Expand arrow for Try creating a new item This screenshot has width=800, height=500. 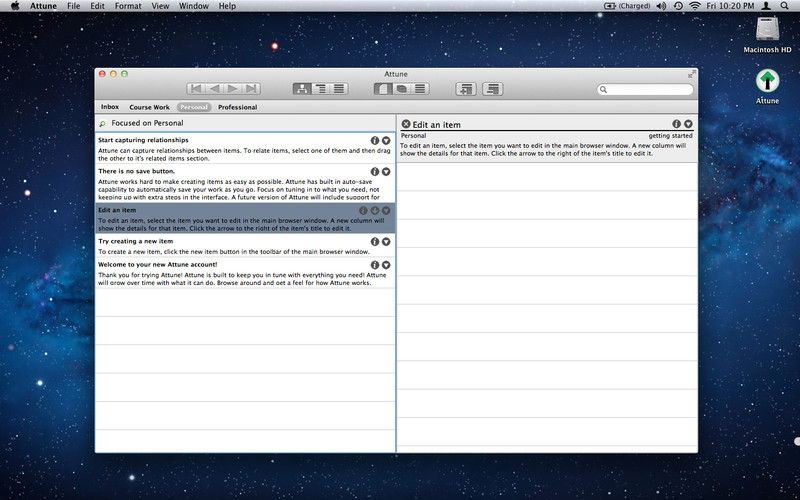[x=386, y=241]
